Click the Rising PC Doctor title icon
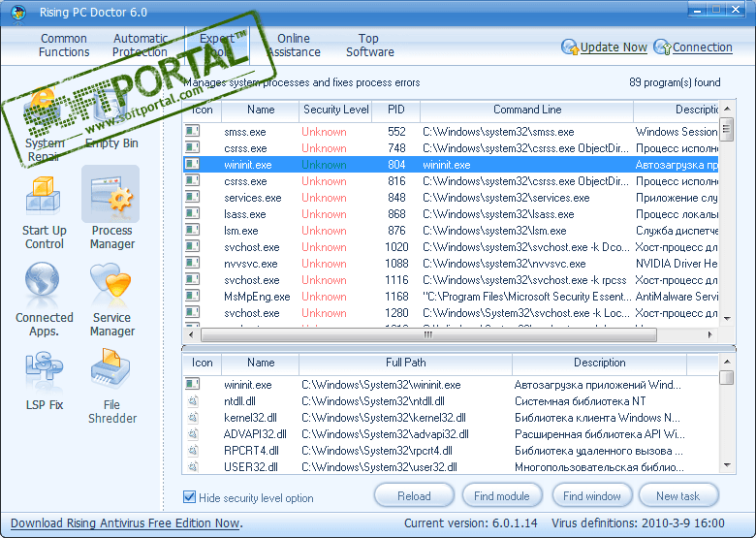The height and width of the screenshot is (538, 756). (18, 12)
